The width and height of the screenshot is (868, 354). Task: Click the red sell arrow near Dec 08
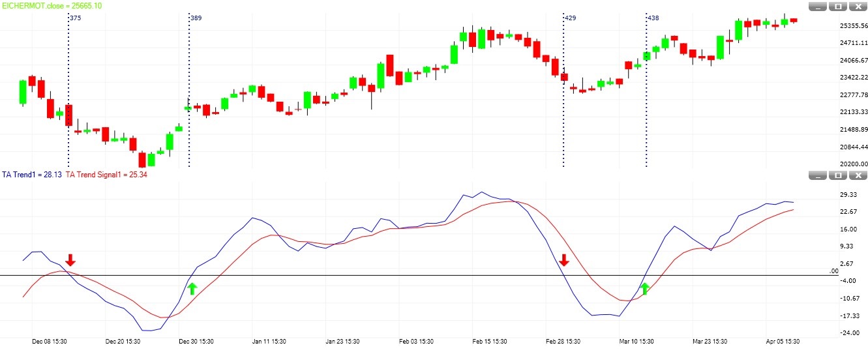click(70, 261)
